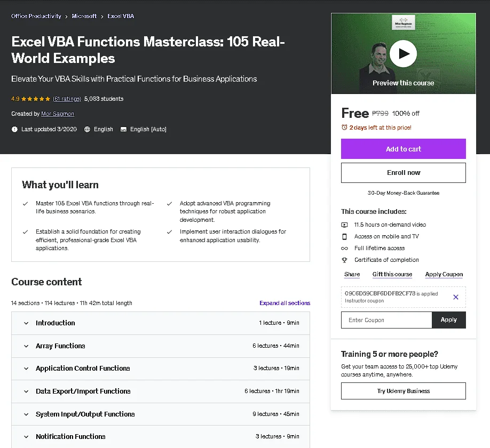Click the 'Last updated 3/2020' text
The height and width of the screenshot is (448, 490).
[x=49, y=129]
